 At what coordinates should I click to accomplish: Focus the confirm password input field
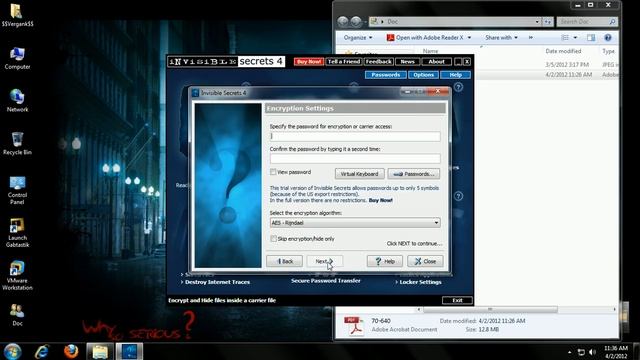coord(355,158)
